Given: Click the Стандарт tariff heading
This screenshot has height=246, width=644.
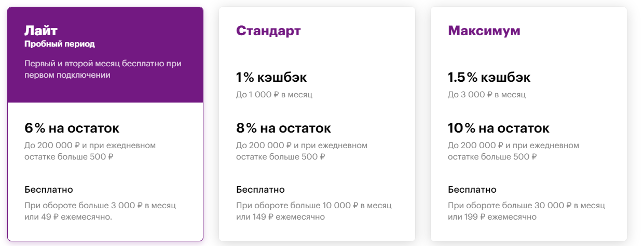Looking at the screenshot, I should click(x=268, y=31).
